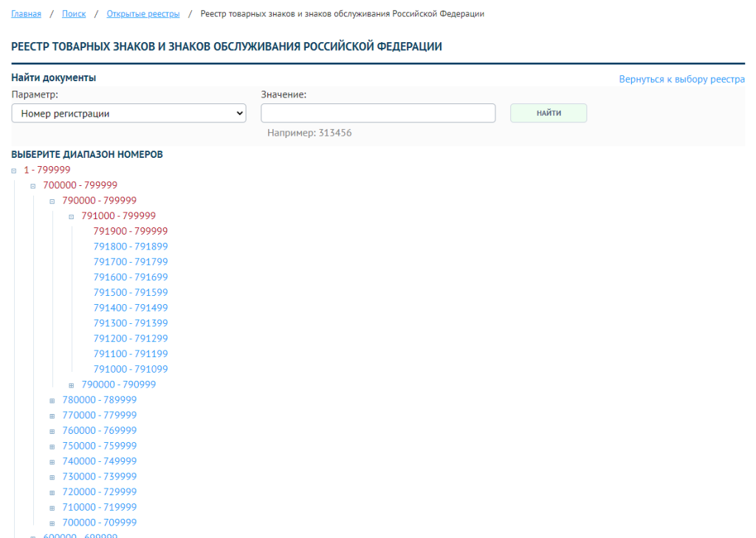Select the 791500 - 791599 range
756x538 pixels.
click(x=130, y=292)
